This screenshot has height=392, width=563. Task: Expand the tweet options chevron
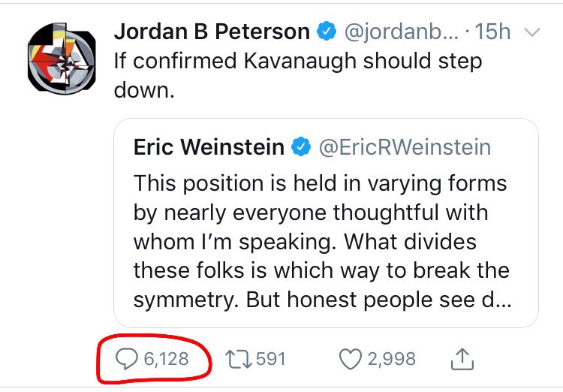click(x=532, y=33)
